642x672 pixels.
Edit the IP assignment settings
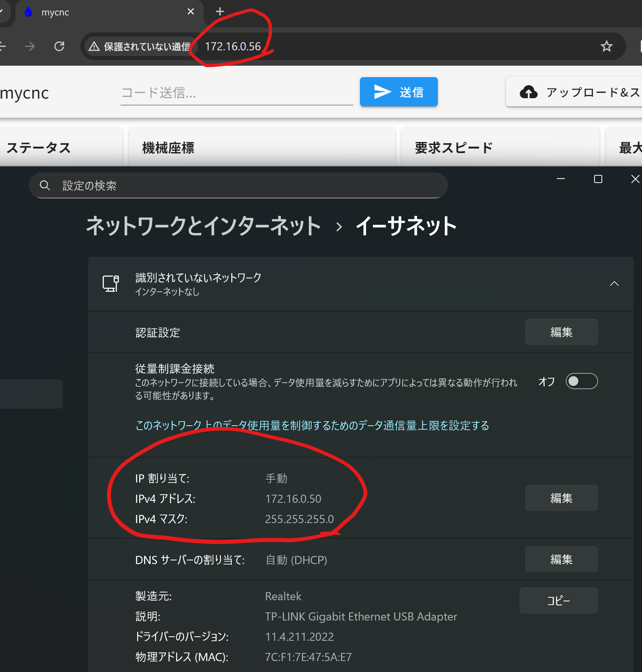561,498
